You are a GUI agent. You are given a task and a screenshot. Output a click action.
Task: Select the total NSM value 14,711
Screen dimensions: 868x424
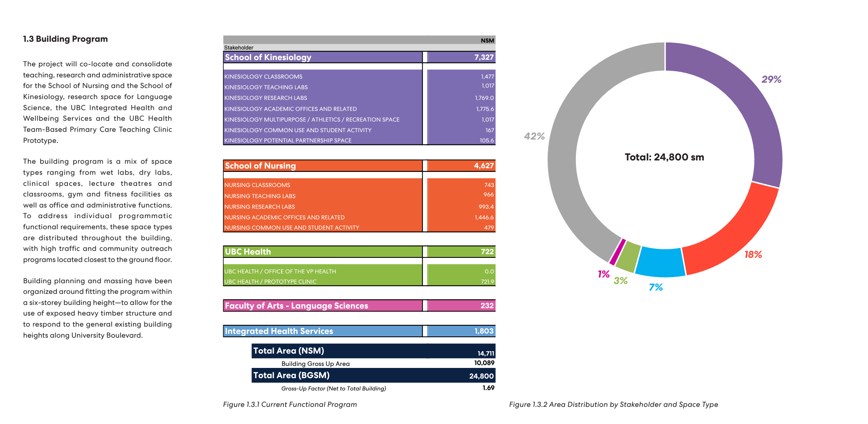click(486, 353)
